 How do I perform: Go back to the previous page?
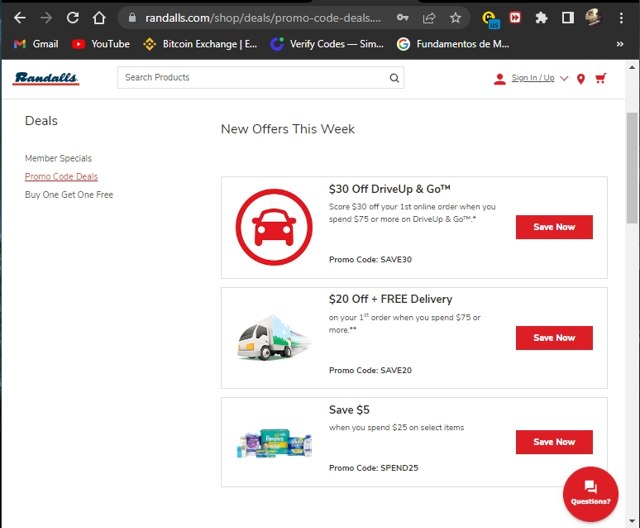pyautogui.click(x=19, y=18)
